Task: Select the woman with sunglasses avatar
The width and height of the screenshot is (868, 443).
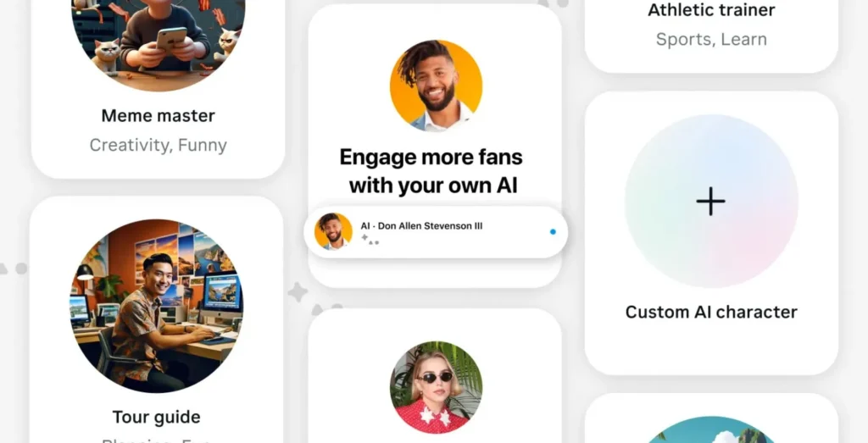Action: [x=436, y=387]
